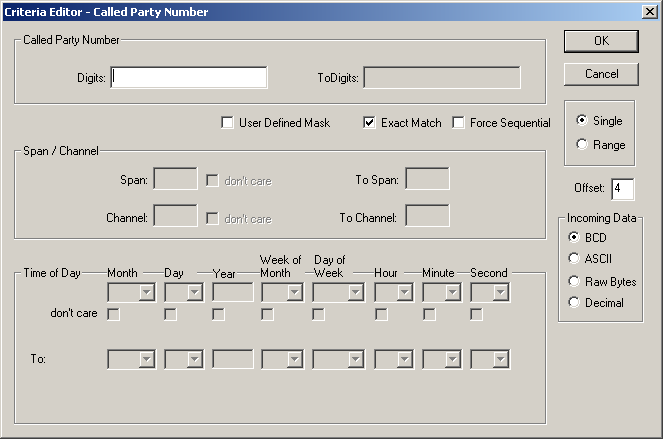Select ASCII incoming data option
Viewport: 663px width, 439px height.
coord(574,260)
